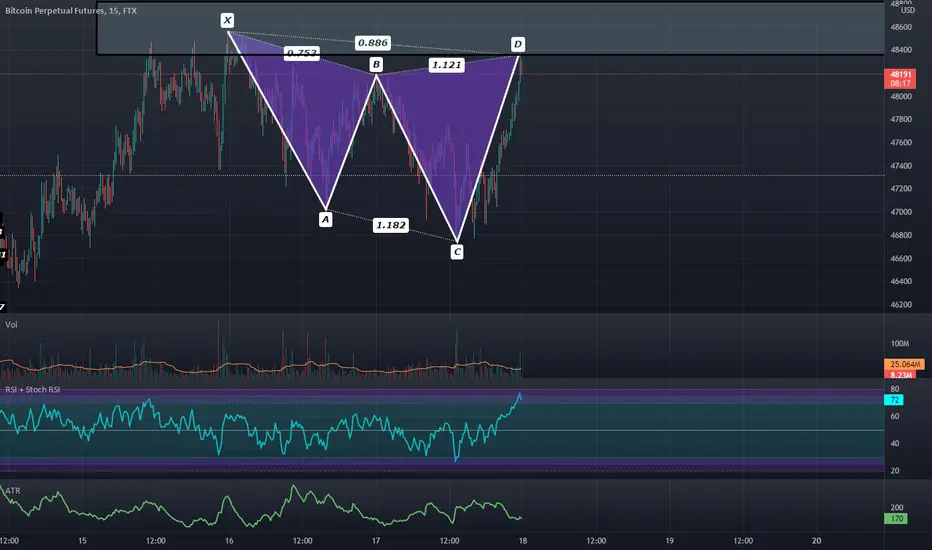Select the A point marker
The image size is (932, 550).
[325, 219]
